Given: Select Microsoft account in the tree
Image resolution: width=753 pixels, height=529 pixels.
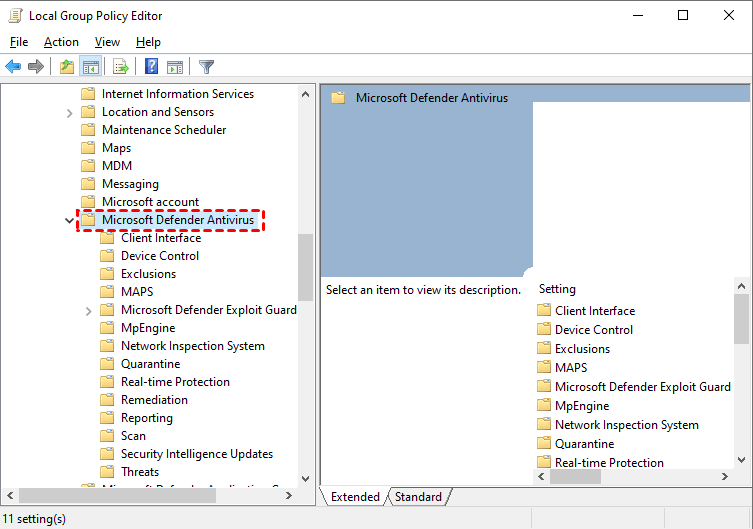Looking at the screenshot, I should point(150,202).
